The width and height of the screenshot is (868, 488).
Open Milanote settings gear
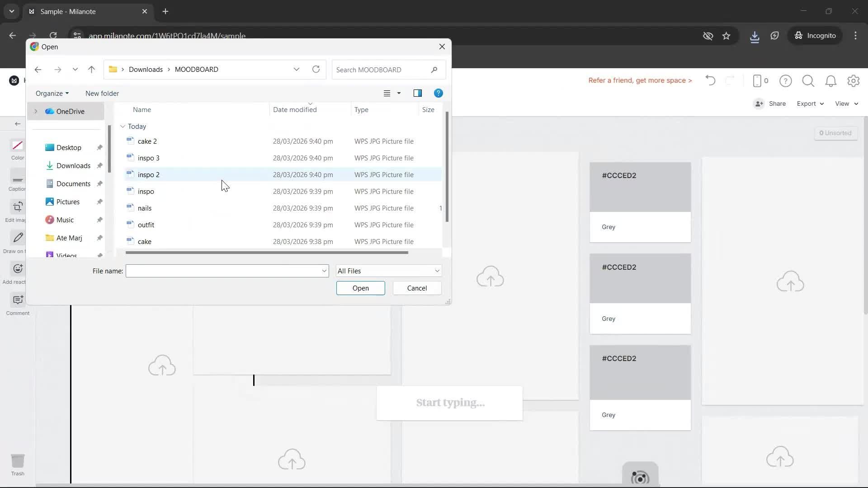[x=854, y=80]
